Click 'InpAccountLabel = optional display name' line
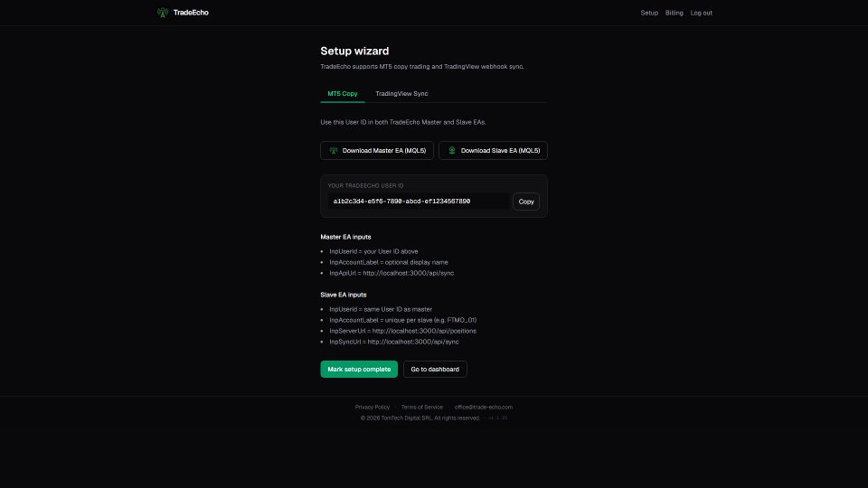The width and height of the screenshot is (868, 488). (389, 262)
